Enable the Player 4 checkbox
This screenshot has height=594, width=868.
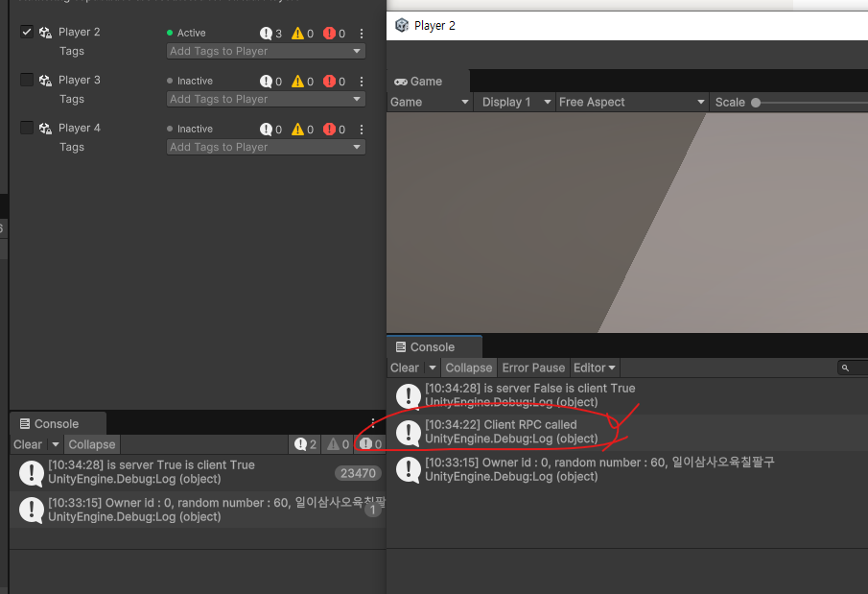coord(27,128)
